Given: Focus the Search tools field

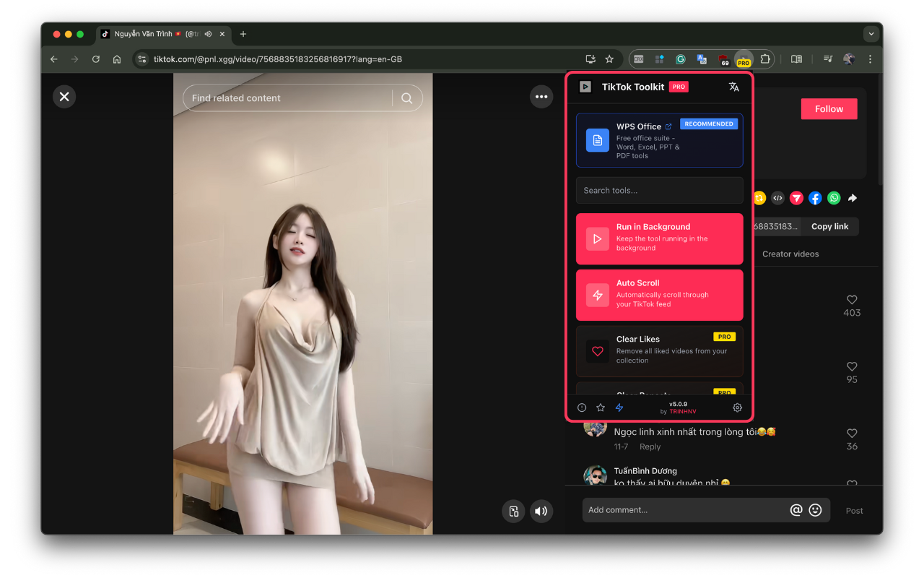Looking at the screenshot, I should pos(660,191).
